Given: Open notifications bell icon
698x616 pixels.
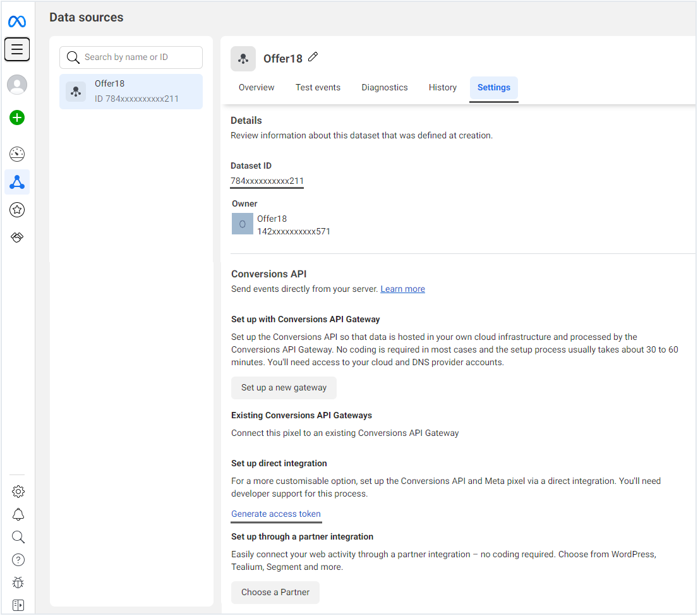Looking at the screenshot, I should (18, 514).
